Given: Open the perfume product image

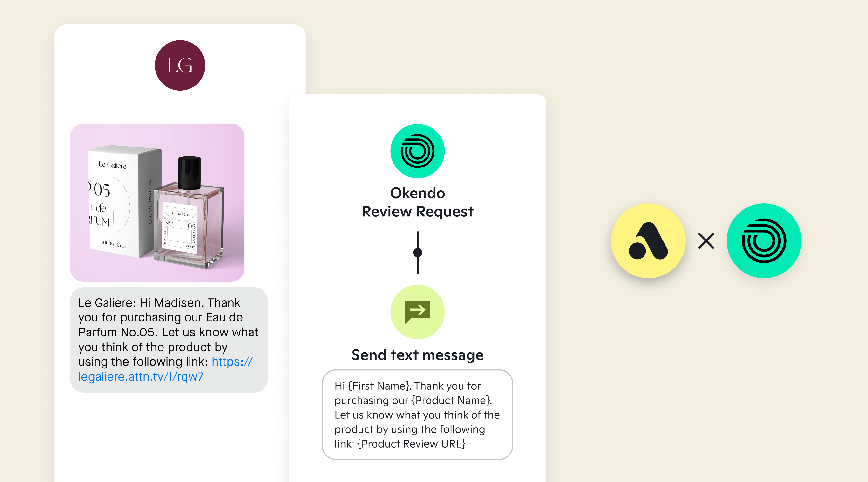Looking at the screenshot, I should click(x=157, y=202).
